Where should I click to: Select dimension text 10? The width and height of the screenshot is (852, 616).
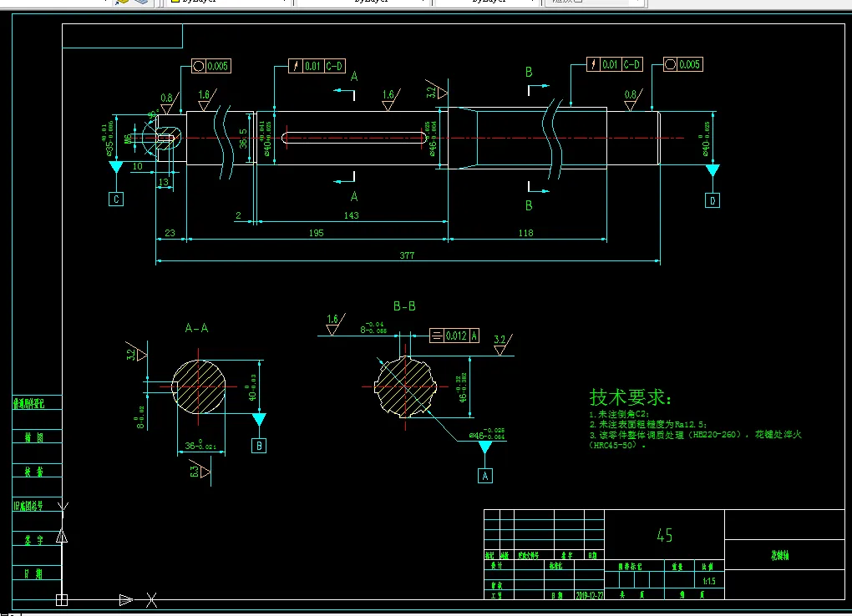point(138,166)
